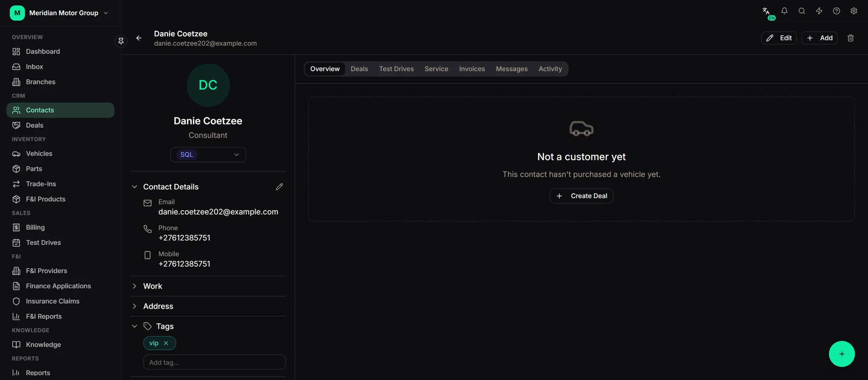Open Inbox in the sidebar
Image resolution: width=868 pixels, height=380 pixels.
coord(60,67)
